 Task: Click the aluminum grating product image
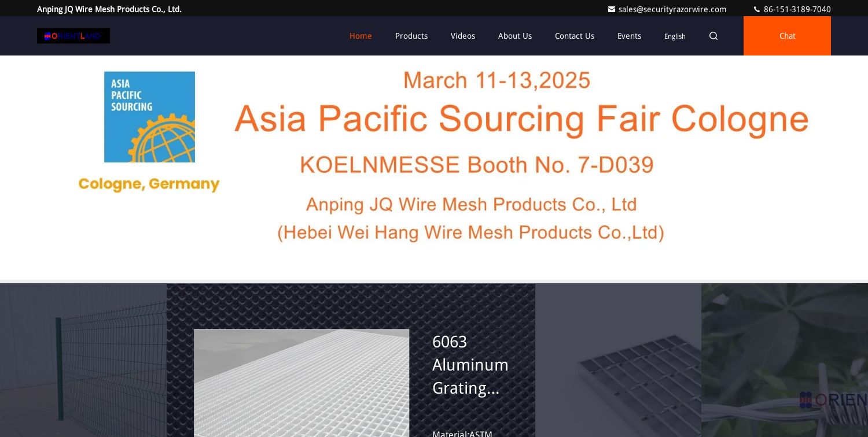pos(301,383)
